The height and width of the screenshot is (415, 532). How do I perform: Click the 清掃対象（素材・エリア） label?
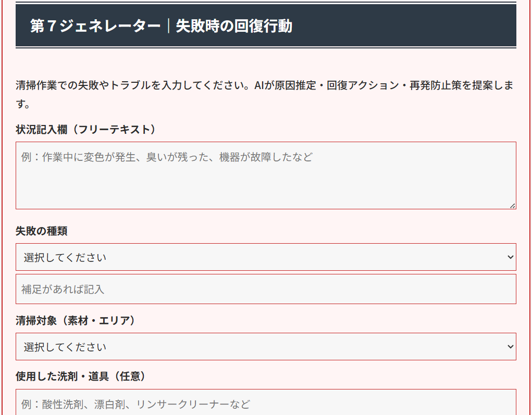pos(76,321)
